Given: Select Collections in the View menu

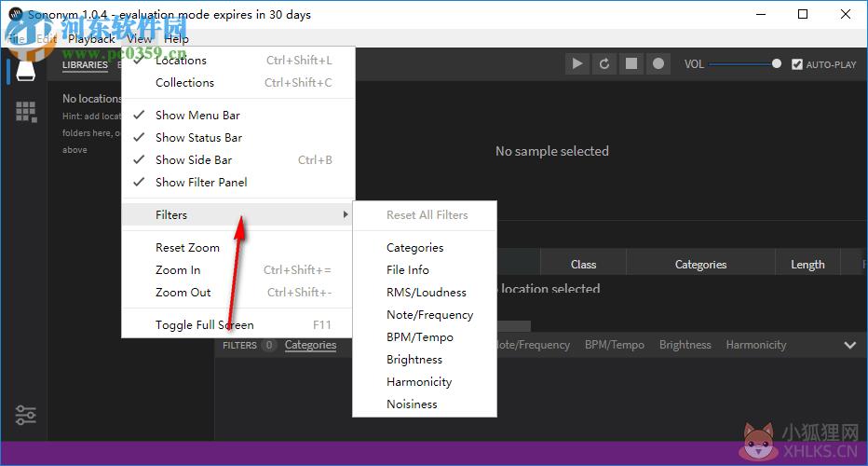Looking at the screenshot, I should tap(238, 83).
